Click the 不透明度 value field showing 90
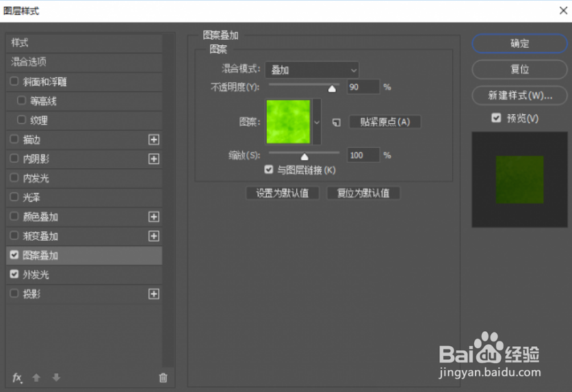Viewport: 572px width, 392px height. click(x=363, y=87)
